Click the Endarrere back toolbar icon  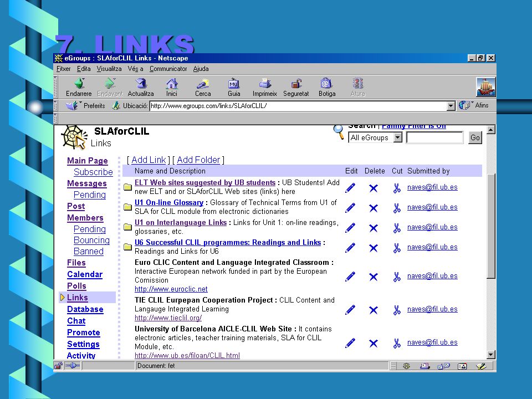[79, 87]
